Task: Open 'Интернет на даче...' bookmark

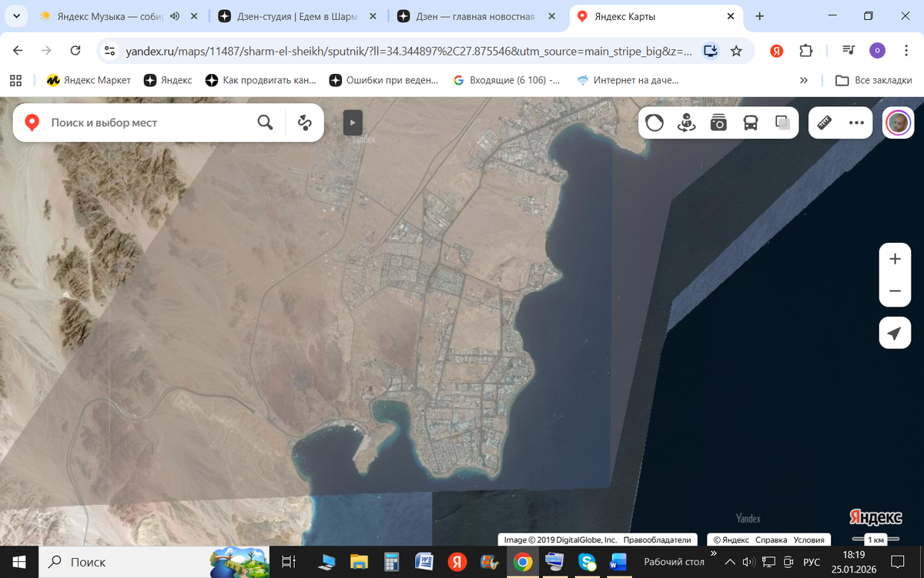Action: (628, 80)
